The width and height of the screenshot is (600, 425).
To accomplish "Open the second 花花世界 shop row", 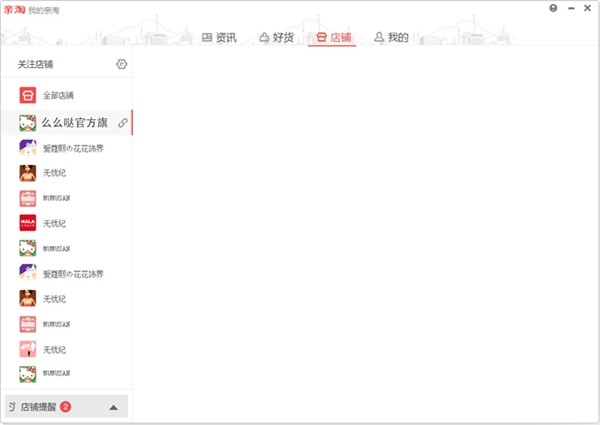I will (67, 274).
